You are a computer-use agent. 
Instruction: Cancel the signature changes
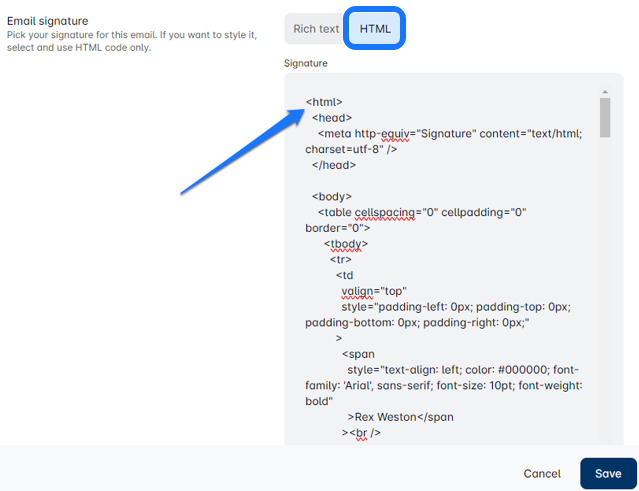(x=542, y=473)
